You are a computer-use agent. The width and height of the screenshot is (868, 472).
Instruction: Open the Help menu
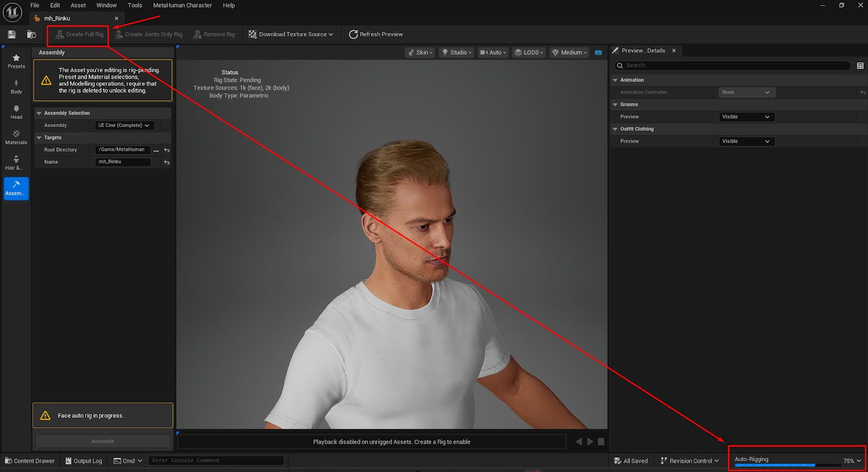coord(229,5)
